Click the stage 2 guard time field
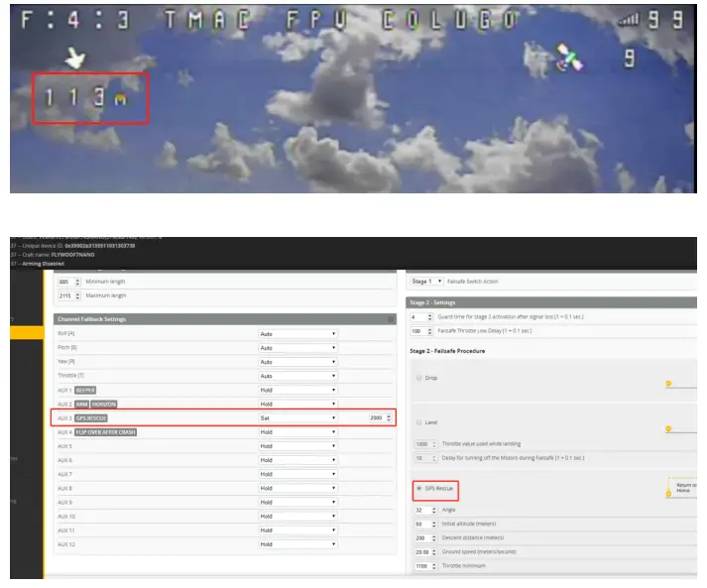 421,317
